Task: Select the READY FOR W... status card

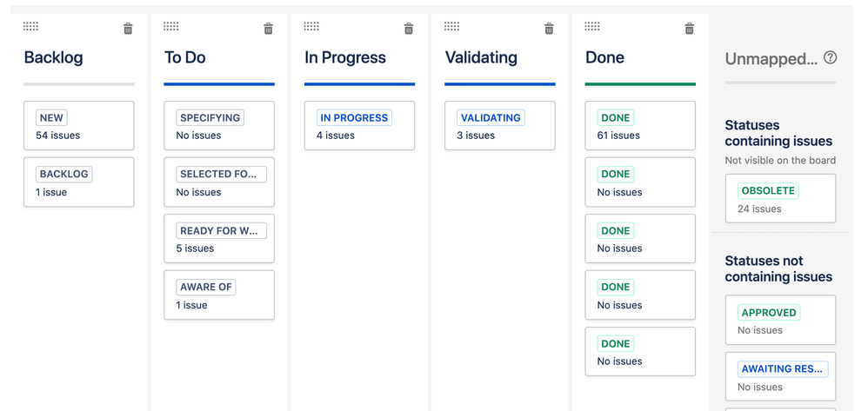Action: [219, 238]
